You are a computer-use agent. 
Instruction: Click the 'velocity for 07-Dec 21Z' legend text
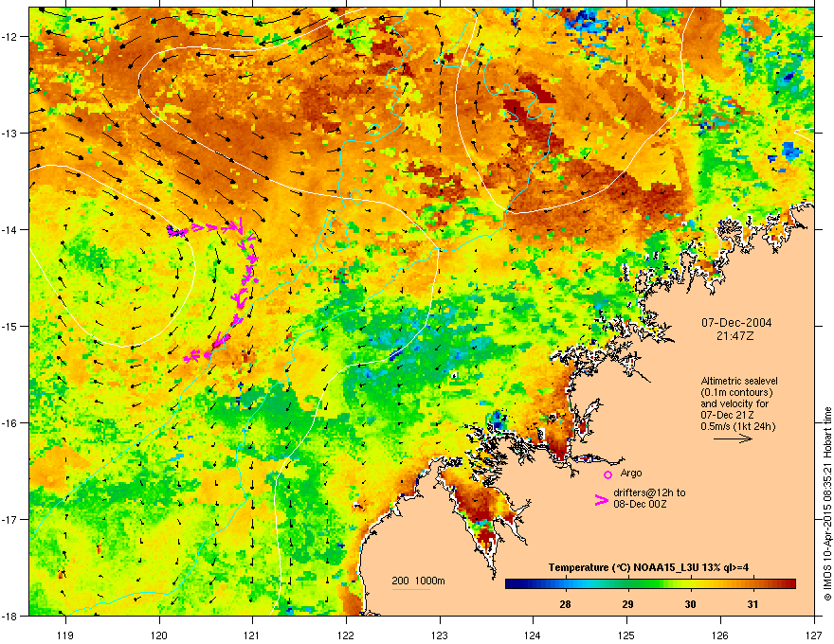[x=734, y=409]
